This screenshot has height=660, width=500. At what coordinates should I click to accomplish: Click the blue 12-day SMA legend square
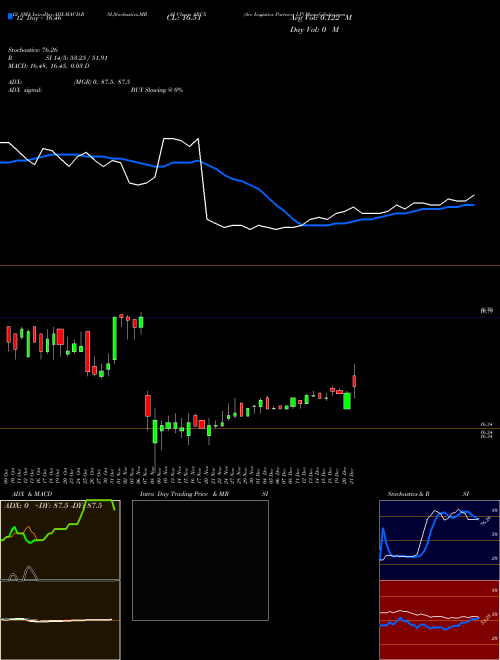pyautogui.click(x=10, y=16)
